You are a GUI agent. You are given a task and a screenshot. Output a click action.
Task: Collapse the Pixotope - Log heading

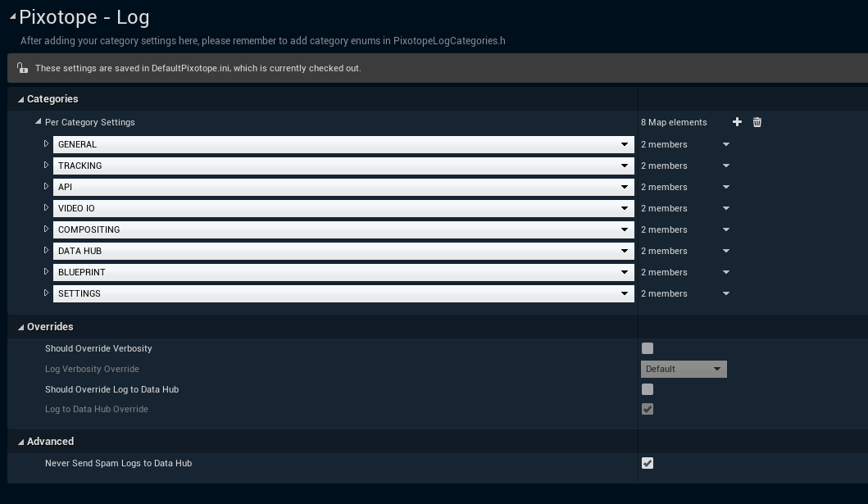click(12, 16)
